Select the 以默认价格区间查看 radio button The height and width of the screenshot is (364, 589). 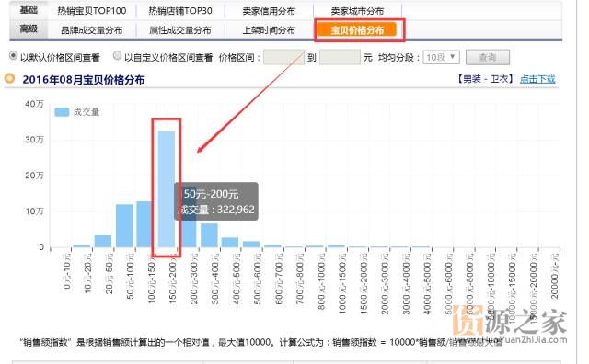[x=13, y=56]
